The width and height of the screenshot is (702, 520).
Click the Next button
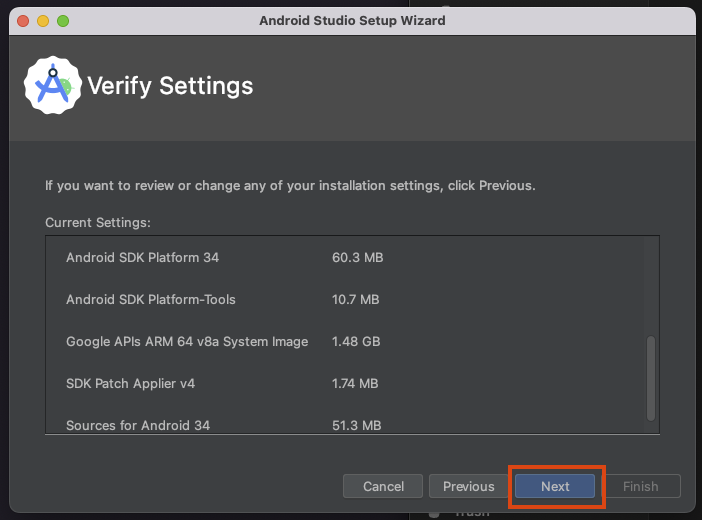pyautogui.click(x=555, y=486)
